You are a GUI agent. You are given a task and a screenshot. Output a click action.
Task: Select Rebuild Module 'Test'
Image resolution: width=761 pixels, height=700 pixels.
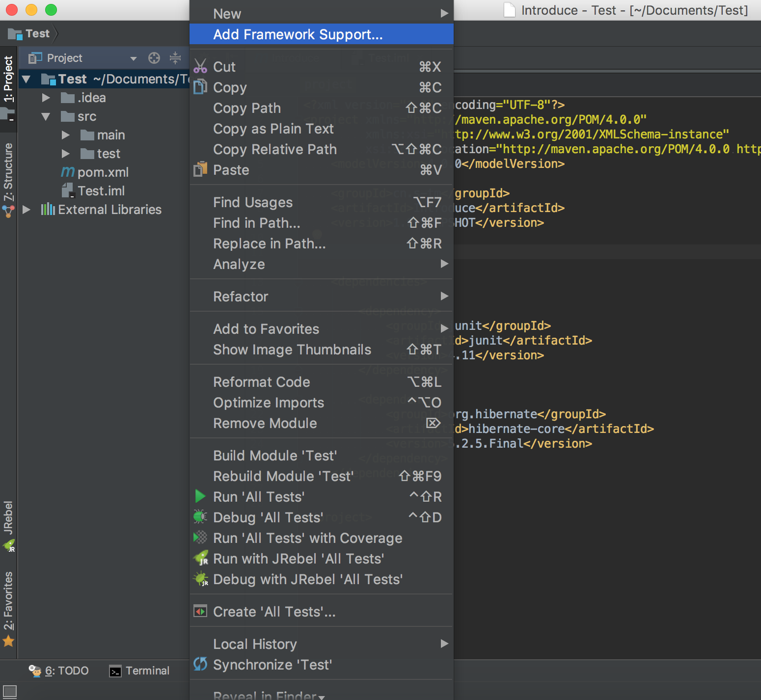click(x=322, y=476)
